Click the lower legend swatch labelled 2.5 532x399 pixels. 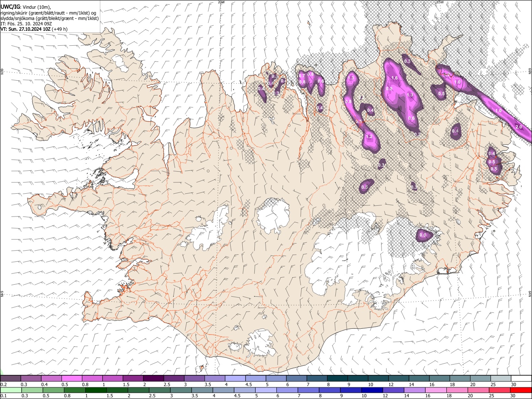(160, 390)
